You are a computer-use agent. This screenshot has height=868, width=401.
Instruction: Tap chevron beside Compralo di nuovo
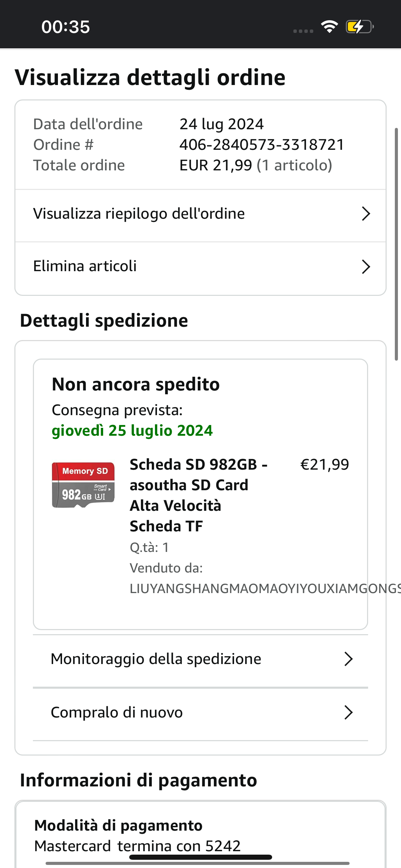pyautogui.click(x=348, y=712)
